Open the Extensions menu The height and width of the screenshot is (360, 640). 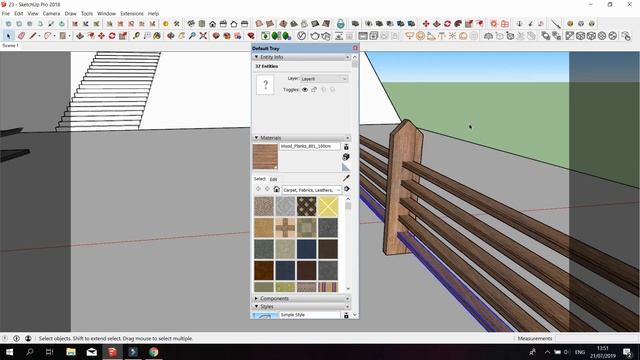point(132,13)
